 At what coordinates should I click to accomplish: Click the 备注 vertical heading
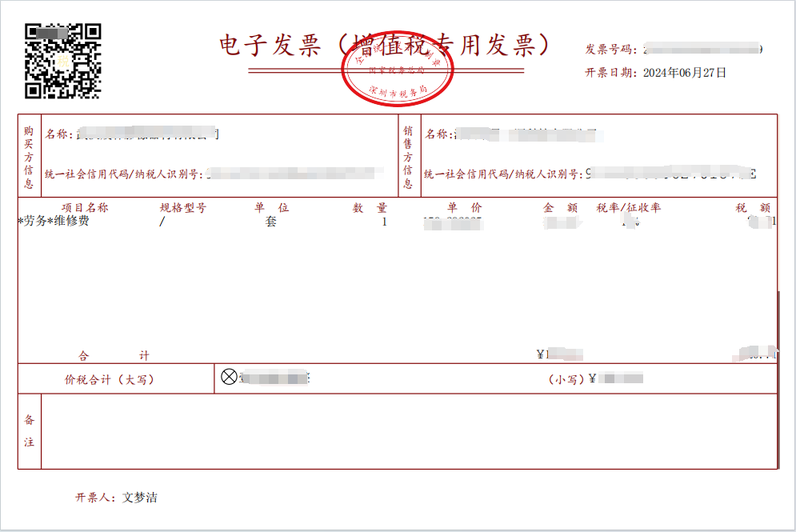pos(29,431)
